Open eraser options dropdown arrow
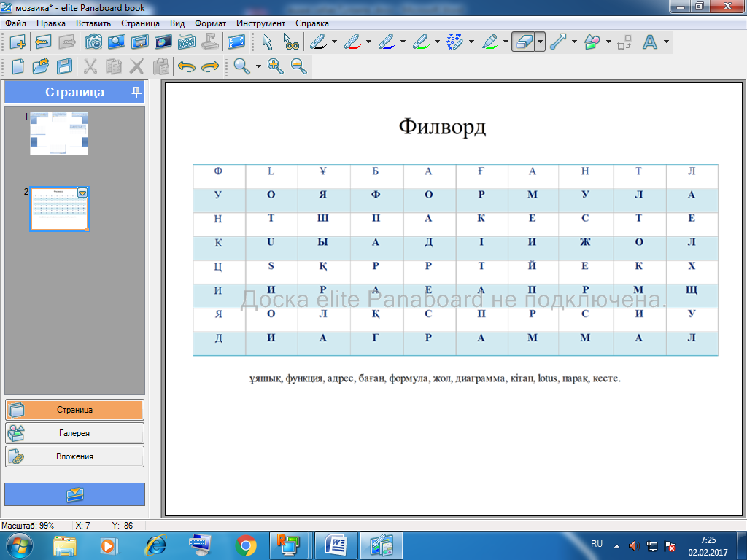The height and width of the screenshot is (560, 747). point(540,42)
